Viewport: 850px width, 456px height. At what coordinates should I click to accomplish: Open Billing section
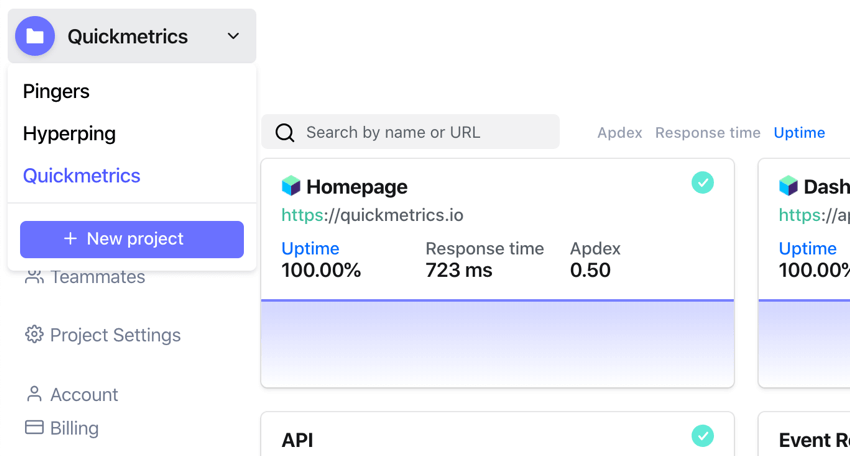[74, 428]
